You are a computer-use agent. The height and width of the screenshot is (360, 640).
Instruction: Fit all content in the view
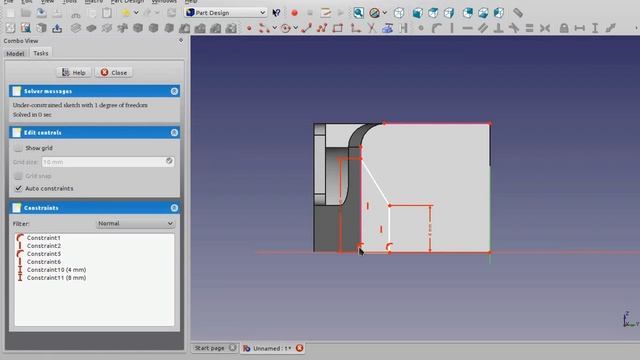(358, 13)
